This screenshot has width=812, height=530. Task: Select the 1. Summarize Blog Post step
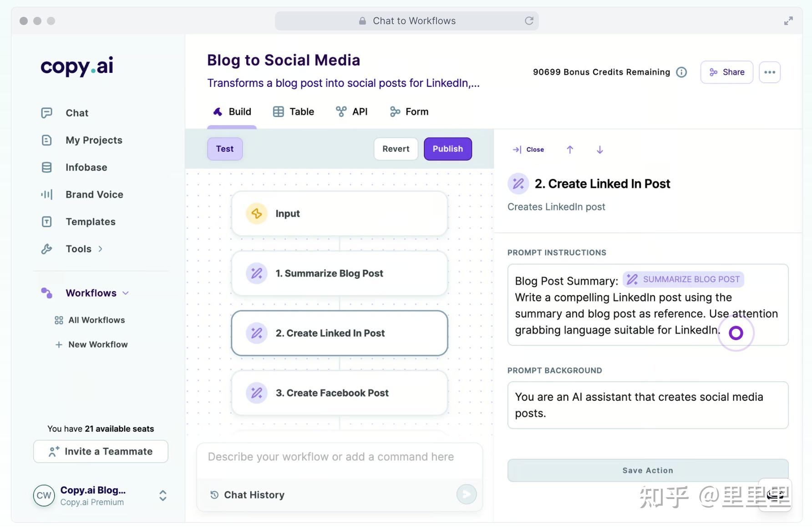pyautogui.click(x=340, y=273)
